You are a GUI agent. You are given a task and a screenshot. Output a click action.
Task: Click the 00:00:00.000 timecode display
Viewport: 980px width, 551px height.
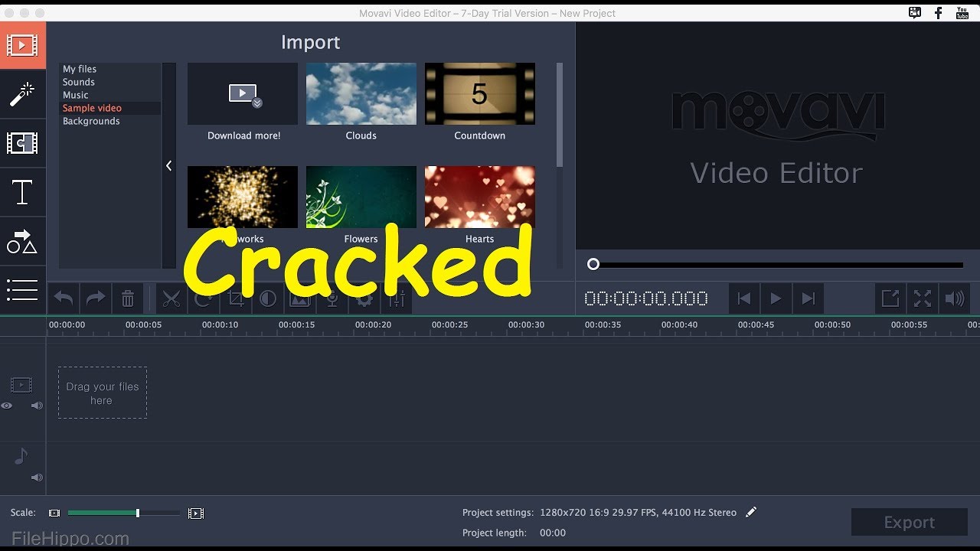tap(646, 298)
